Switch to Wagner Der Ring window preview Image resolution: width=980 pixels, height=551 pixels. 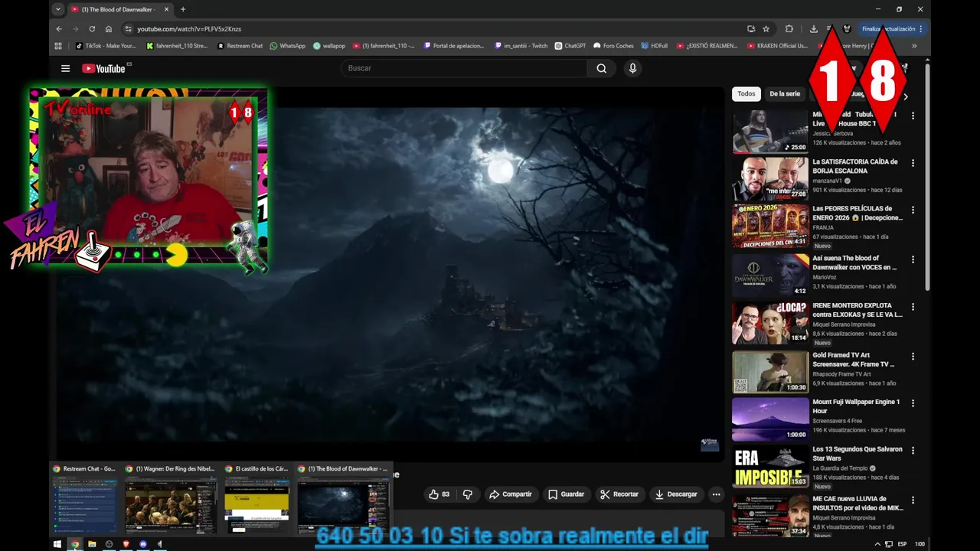(171, 498)
